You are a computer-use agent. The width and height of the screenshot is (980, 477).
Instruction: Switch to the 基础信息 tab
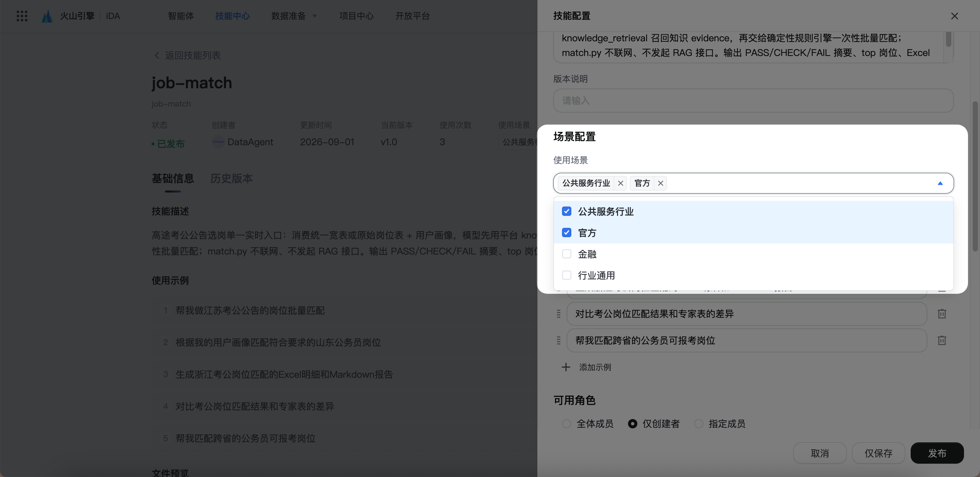tap(173, 178)
